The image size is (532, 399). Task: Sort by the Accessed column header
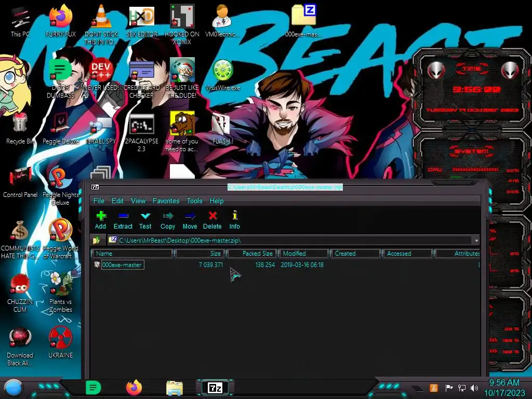pos(407,254)
